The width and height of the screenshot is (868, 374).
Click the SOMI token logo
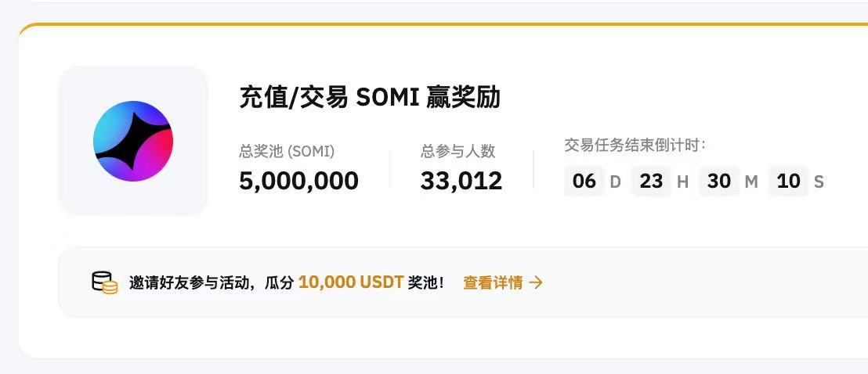tap(133, 141)
